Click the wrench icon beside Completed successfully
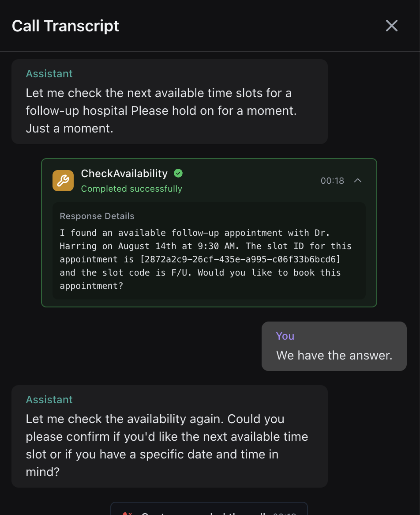Image resolution: width=420 pixels, height=515 pixels. click(x=63, y=180)
